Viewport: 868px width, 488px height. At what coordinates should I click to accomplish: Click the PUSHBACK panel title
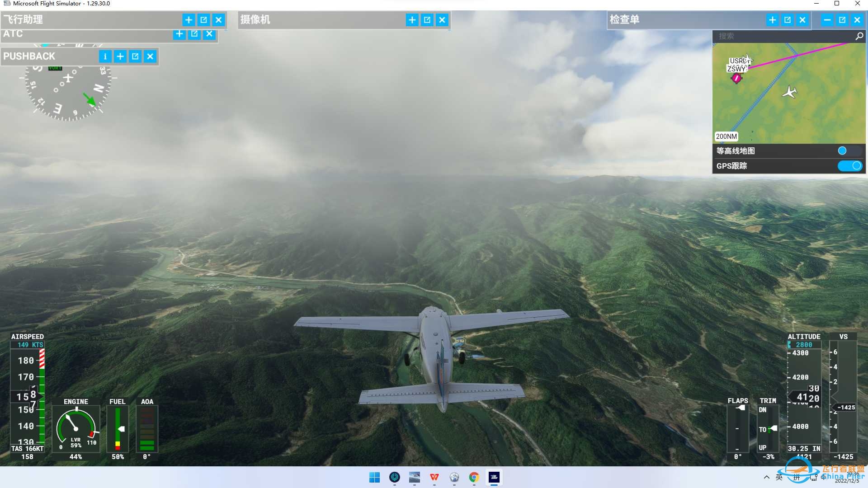click(29, 56)
